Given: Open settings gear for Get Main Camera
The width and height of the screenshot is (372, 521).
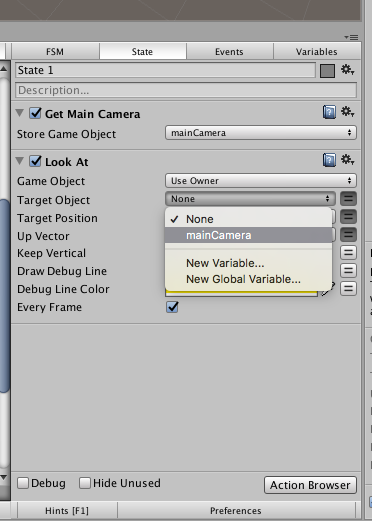Looking at the screenshot, I should (x=347, y=112).
